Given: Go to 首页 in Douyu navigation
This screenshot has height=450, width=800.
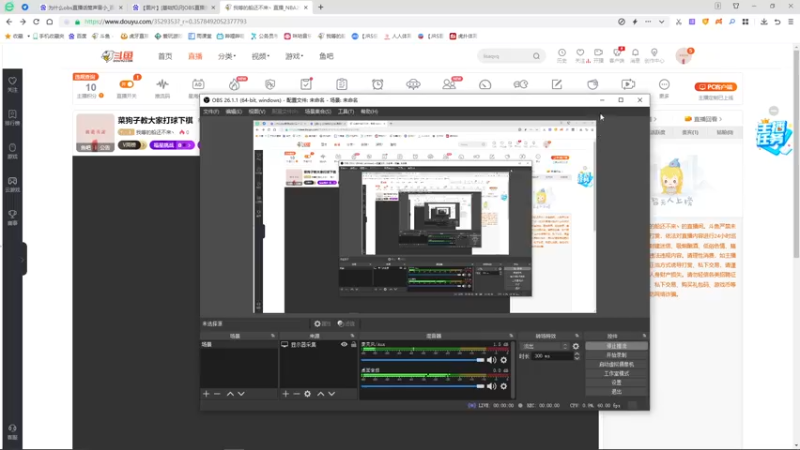Looking at the screenshot, I should [165, 56].
